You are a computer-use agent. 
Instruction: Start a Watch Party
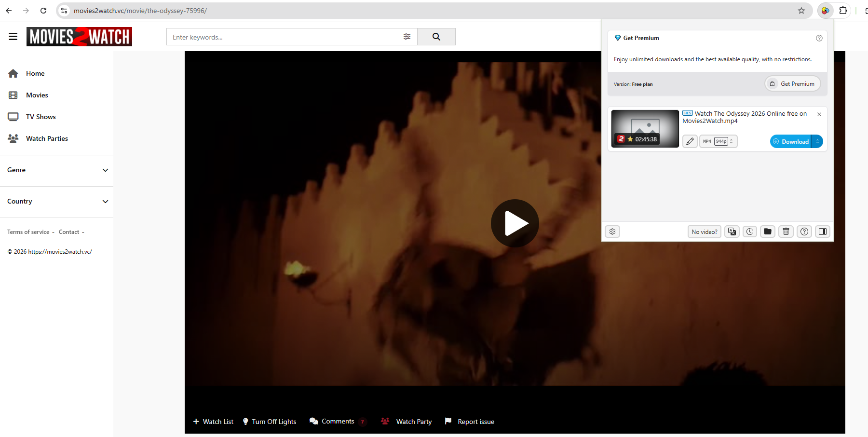tap(407, 422)
